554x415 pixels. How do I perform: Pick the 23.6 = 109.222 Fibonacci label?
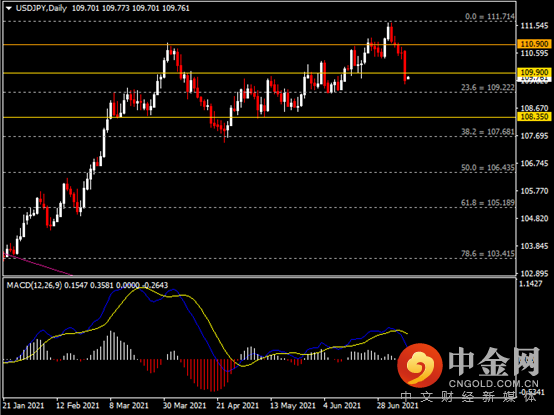488,87
